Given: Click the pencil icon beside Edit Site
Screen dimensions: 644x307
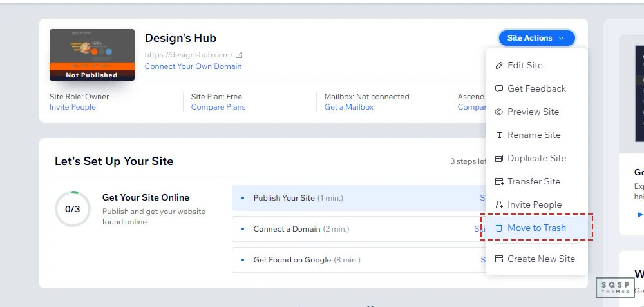Looking at the screenshot, I should click(x=499, y=65).
